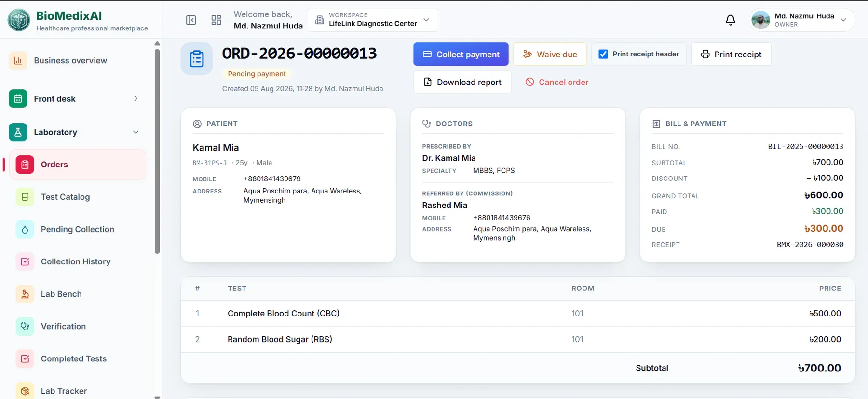Click the Verification stethoscope icon
This screenshot has width=868, height=399.
pos(25,326)
